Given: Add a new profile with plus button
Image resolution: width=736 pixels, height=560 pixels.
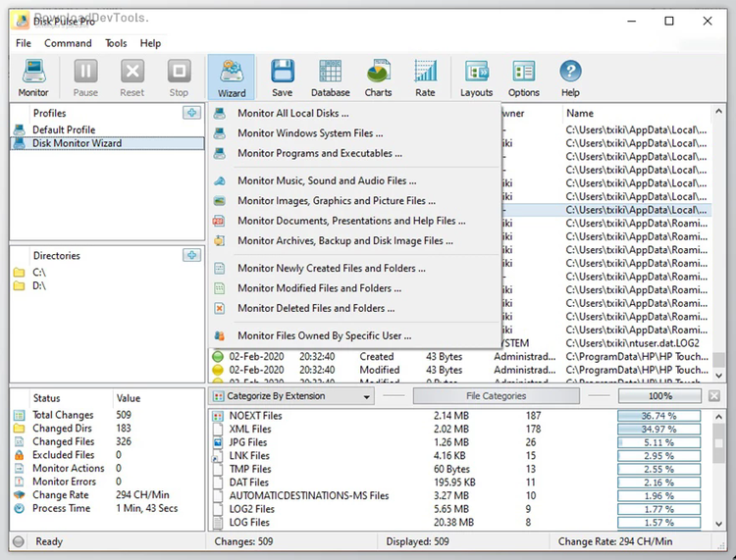Looking at the screenshot, I should 191,113.
